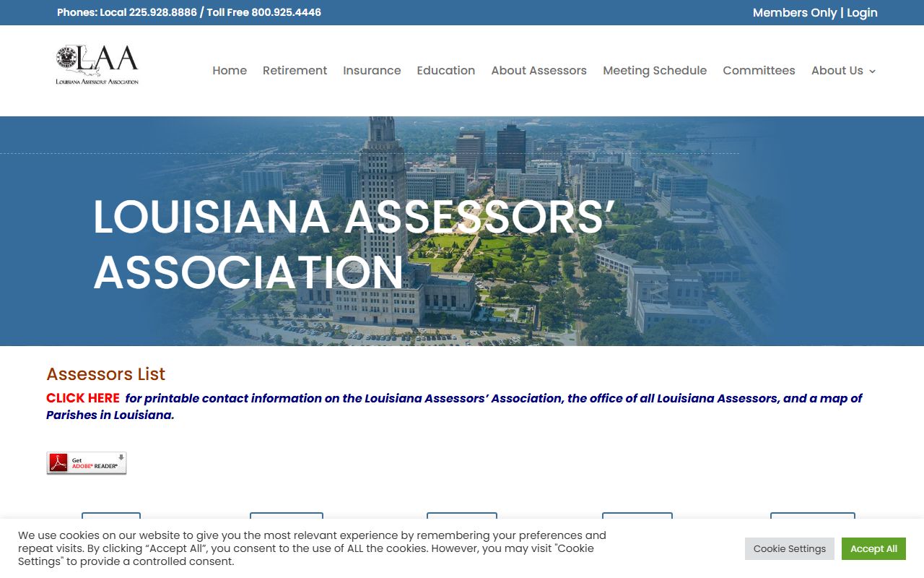This screenshot has height=578, width=924.
Task: Open Cookie Settings
Action: point(790,548)
